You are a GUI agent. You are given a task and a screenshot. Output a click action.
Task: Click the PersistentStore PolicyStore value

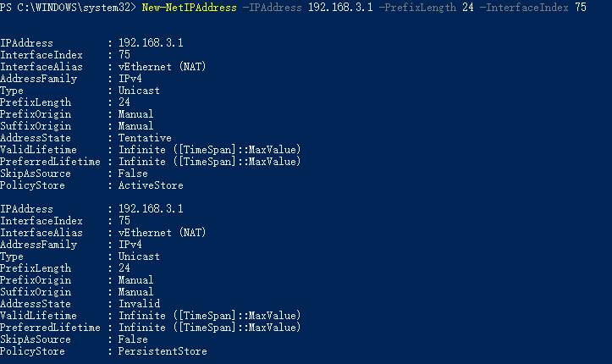[163, 351]
